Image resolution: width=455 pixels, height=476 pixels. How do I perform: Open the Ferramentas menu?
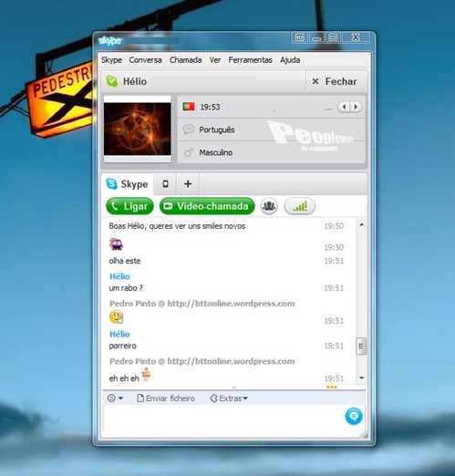pyautogui.click(x=250, y=60)
